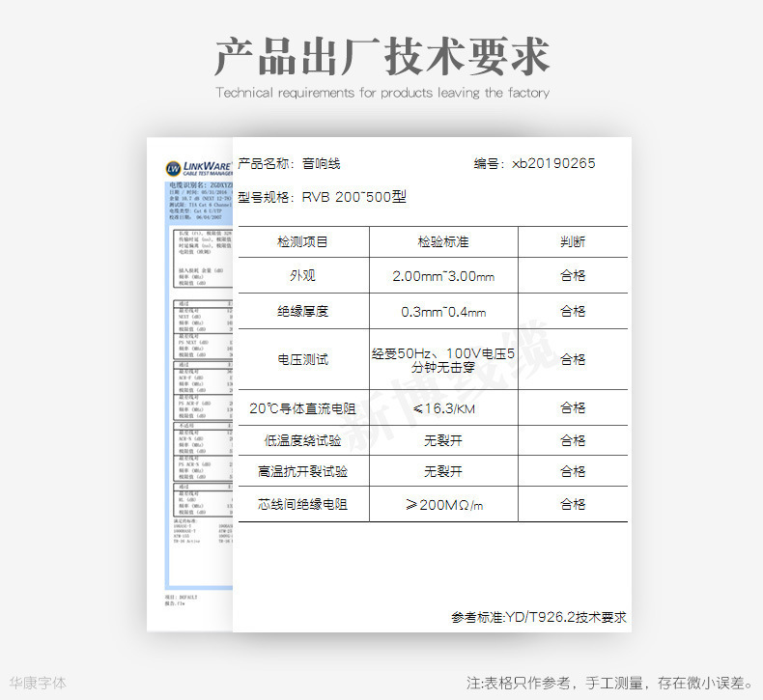Click the main heading 产品出厂技术要求
Image resolution: width=763 pixels, height=700 pixels.
click(382, 57)
